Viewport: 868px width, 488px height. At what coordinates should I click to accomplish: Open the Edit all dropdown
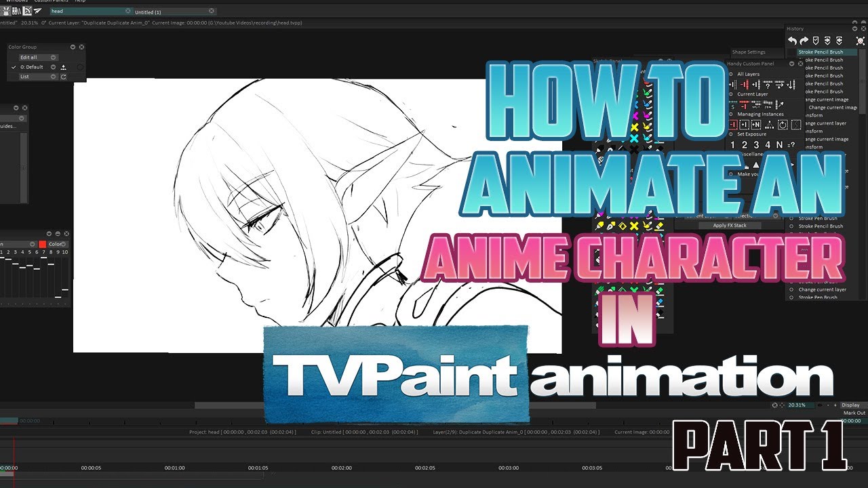pyautogui.click(x=39, y=58)
